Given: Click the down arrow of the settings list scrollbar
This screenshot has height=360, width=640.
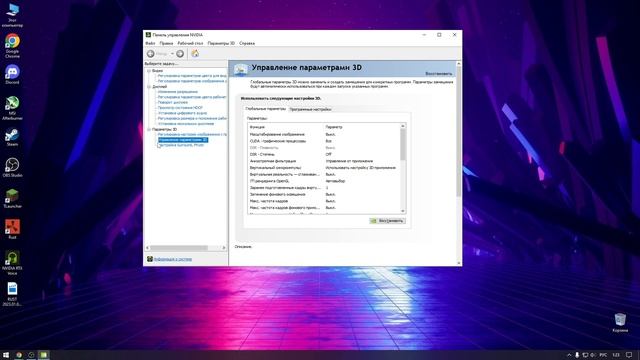Looking at the screenshot, I should click(403, 211).
